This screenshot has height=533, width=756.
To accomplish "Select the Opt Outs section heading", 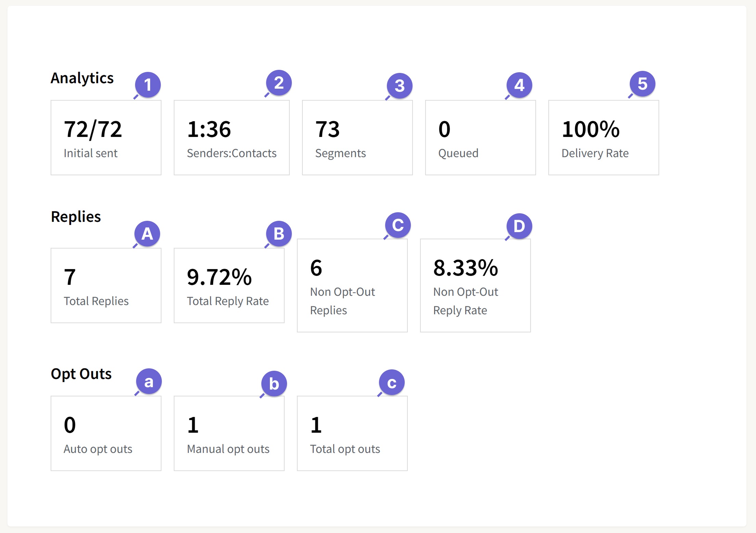I will point(81,374).
